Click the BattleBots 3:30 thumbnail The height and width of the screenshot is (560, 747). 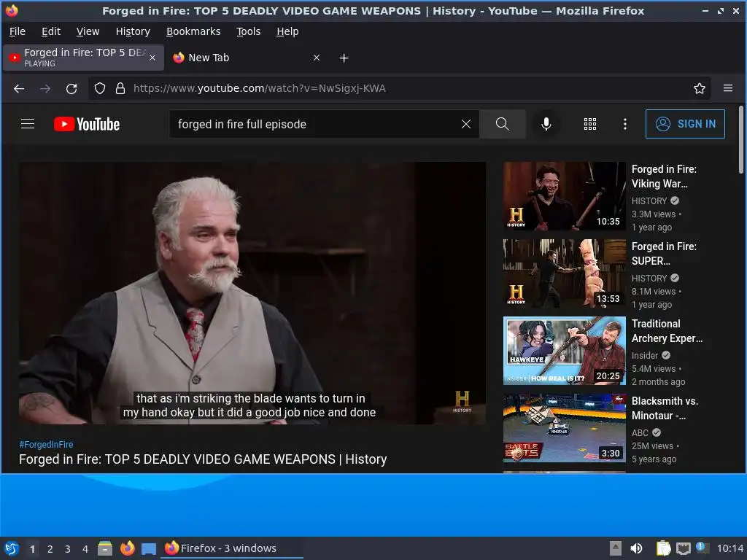click(565, 427)
